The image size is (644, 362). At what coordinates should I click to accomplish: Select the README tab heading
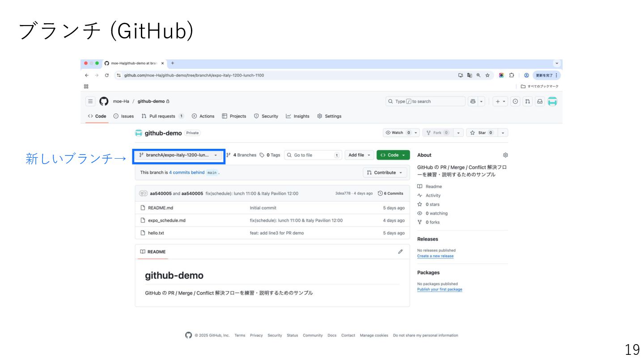[153, 252]
